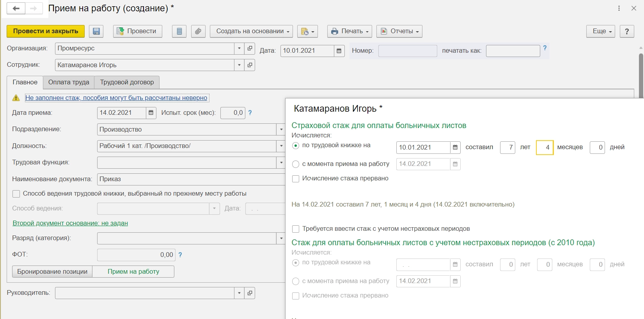Open calendar for hire date field
Screen dimensions: 644x319
pyautogui.click(x=151, y=113)
